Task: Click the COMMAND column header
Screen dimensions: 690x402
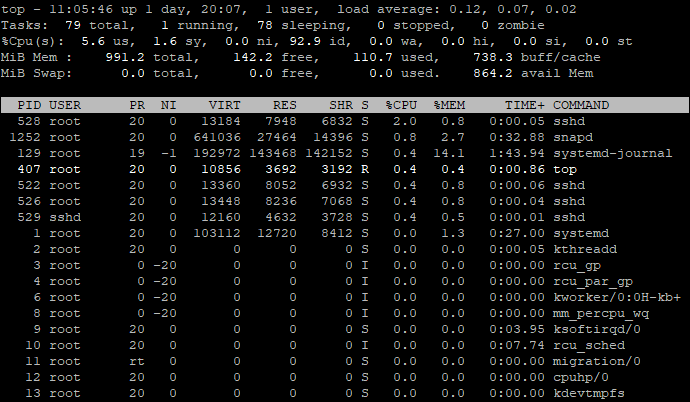Action: [x=581, y=105]
